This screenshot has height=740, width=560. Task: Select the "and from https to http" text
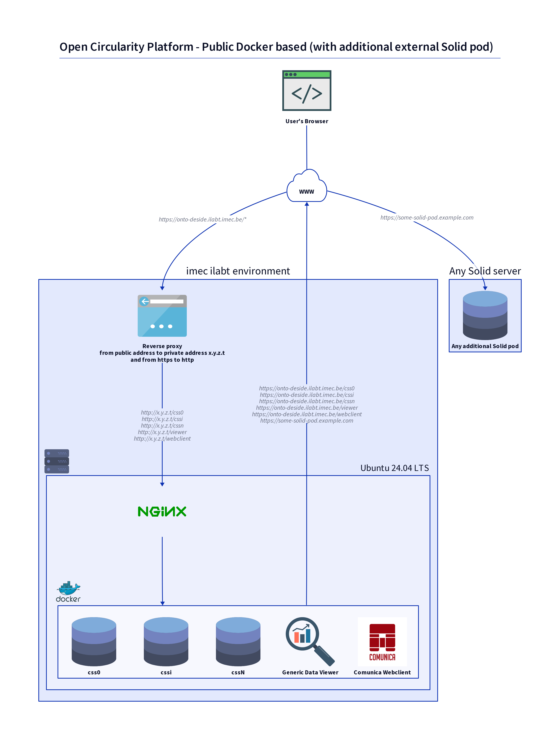tap(162, 360)
